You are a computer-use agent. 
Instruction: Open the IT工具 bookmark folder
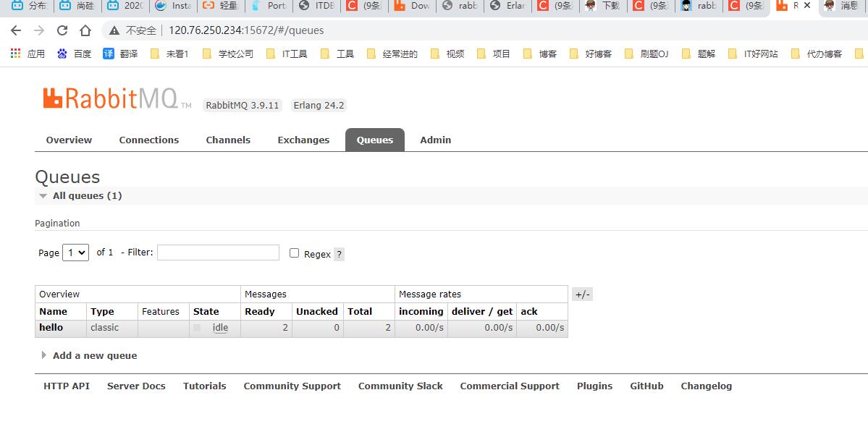(287, 54)
